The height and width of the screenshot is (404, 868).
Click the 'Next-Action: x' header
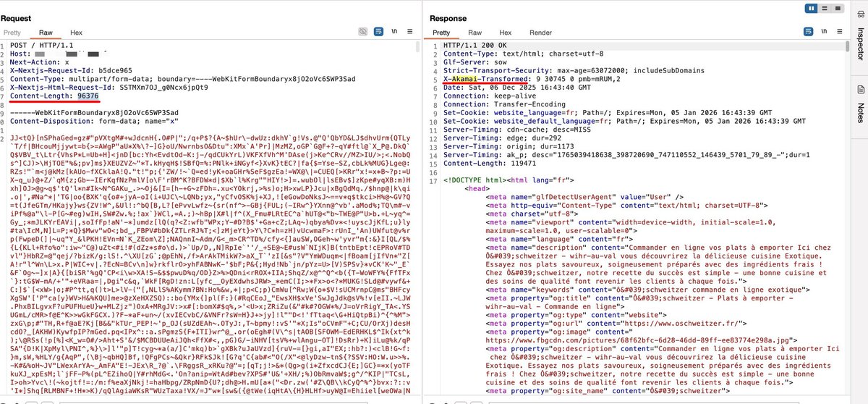[38, 62]
